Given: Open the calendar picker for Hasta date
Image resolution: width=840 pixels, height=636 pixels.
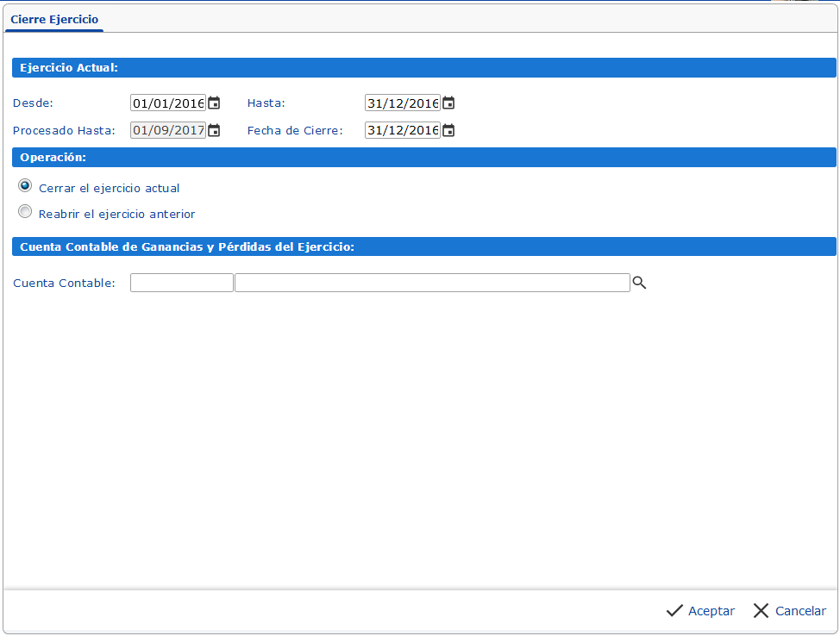Looking at the screenshot, I should point(448,103).
